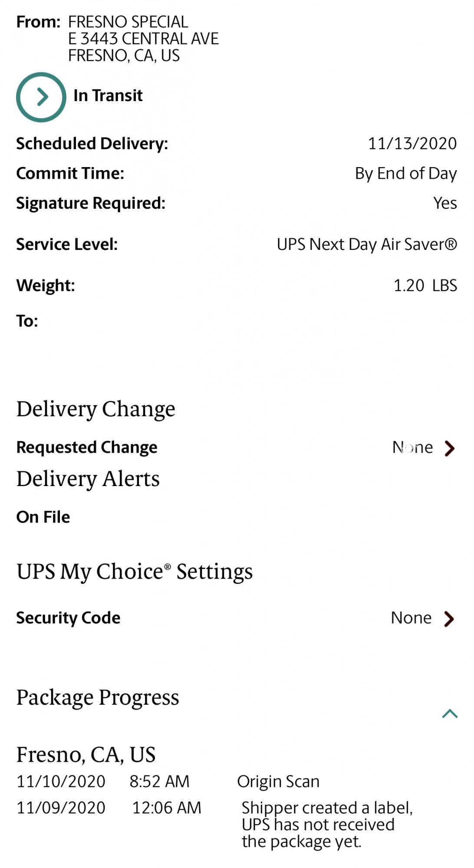Tap the In Transit status label
The image size is (474, 868).
(108, 95)
